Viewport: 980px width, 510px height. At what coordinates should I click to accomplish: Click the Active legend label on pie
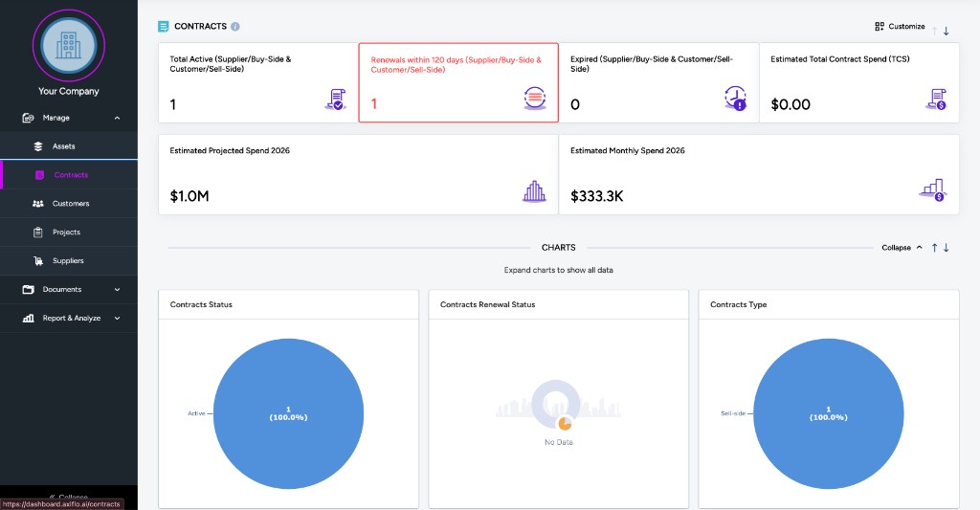point(196,413)
